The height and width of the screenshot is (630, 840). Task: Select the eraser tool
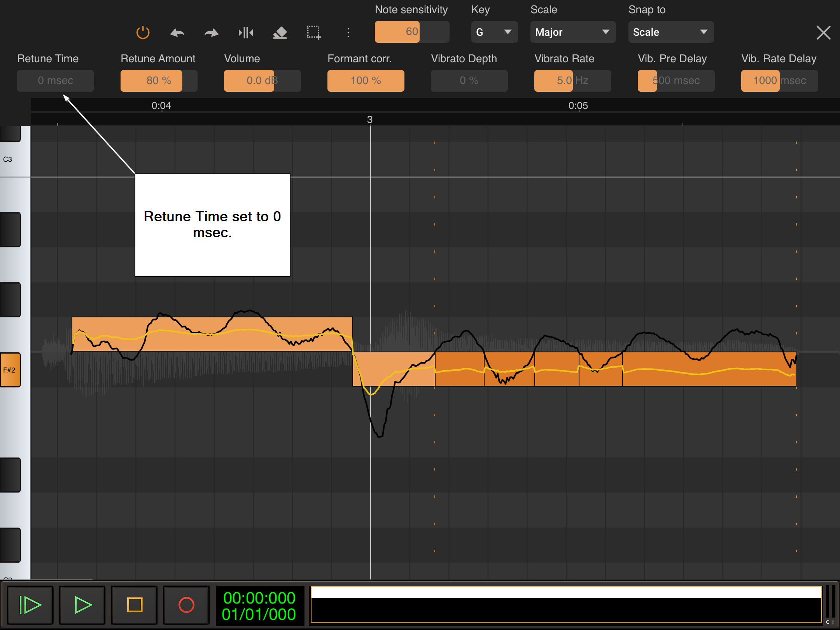[x=280, y=33]
